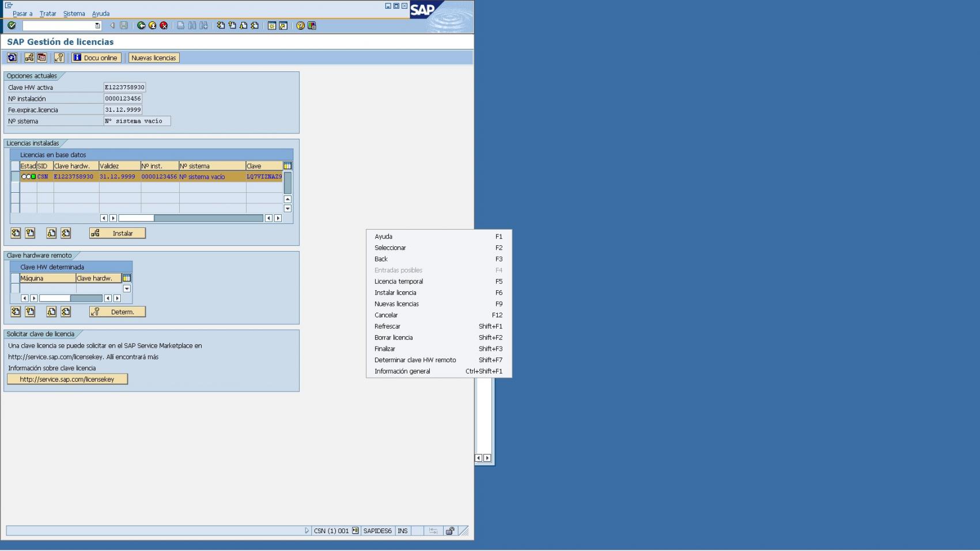Viewport: 980px width, 551px height.
Task: Open the Ayuda menu in menu bar
Action: pos(101,13)
